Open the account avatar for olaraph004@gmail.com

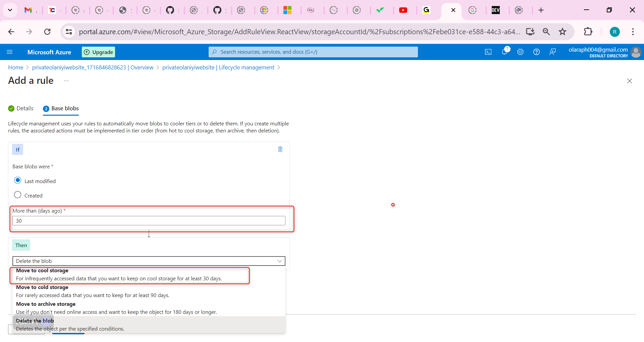coord(636,52)
